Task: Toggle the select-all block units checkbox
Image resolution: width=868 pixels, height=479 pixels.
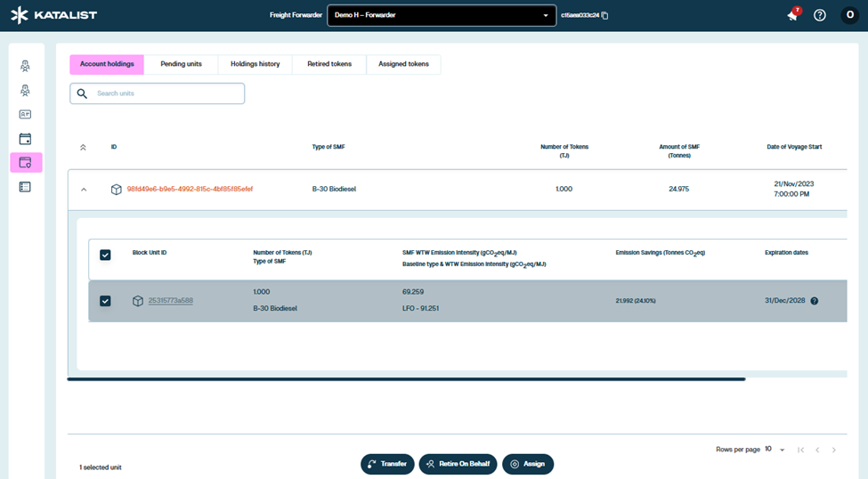Action: [105, 255]
